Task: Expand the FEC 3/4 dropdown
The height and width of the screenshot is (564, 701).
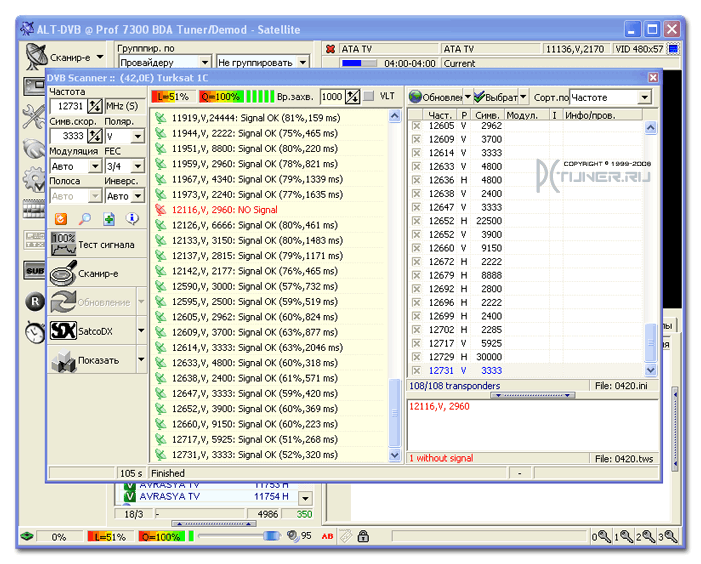Action: point(138,166)
